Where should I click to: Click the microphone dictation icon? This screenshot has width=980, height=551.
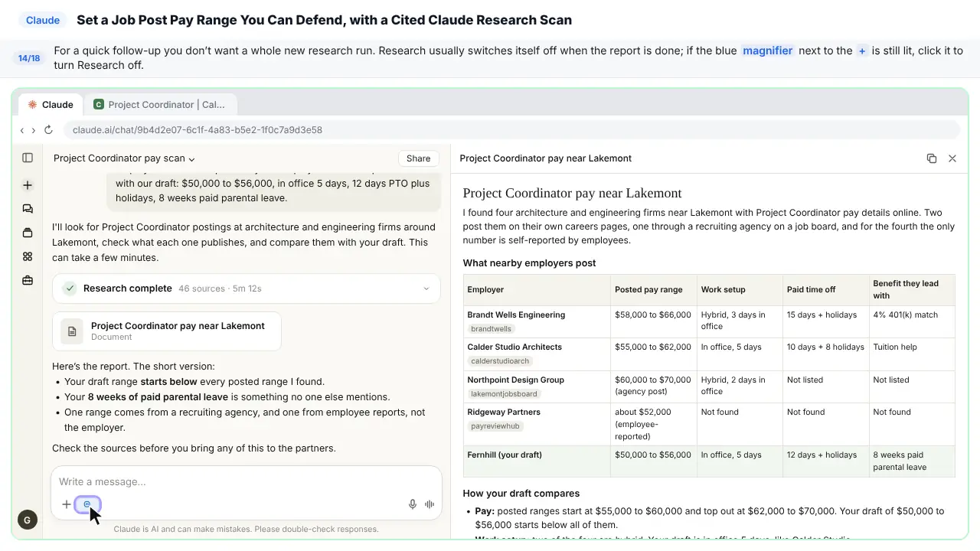[413, 504]
